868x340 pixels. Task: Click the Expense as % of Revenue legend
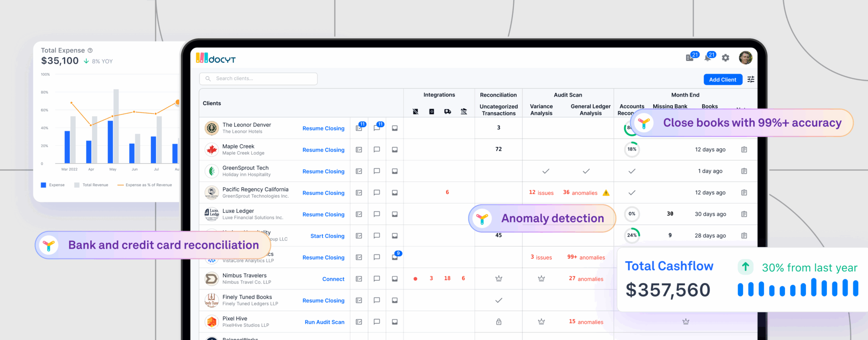point(145,185)
